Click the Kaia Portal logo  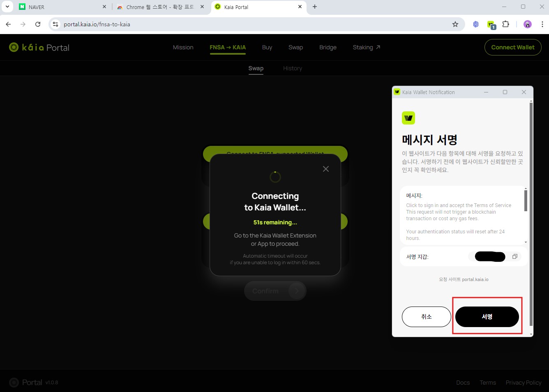tap(39, 48)
